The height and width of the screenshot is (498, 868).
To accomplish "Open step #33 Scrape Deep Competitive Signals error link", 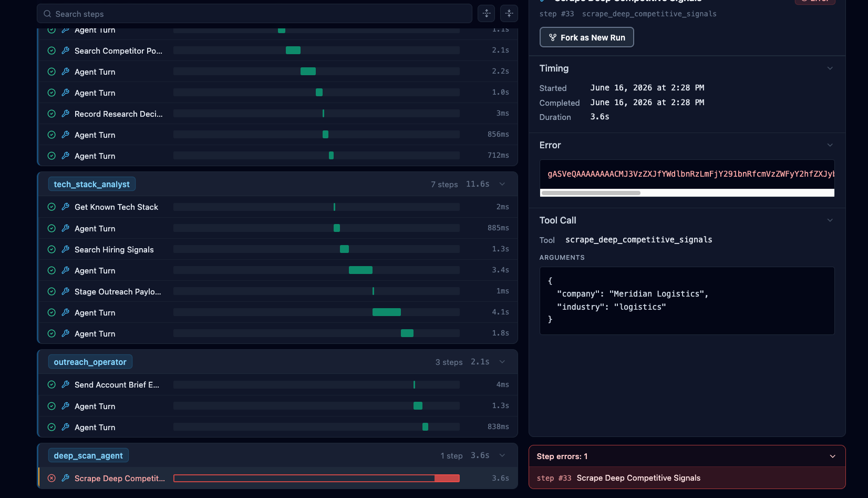I will 687,478.
